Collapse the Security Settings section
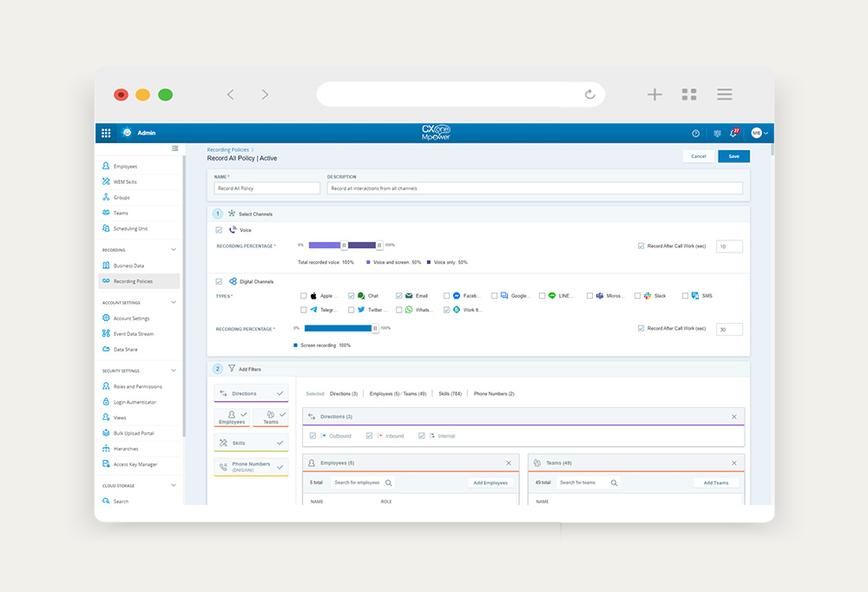This screenshot has height=592, width=868. (174, 371)
